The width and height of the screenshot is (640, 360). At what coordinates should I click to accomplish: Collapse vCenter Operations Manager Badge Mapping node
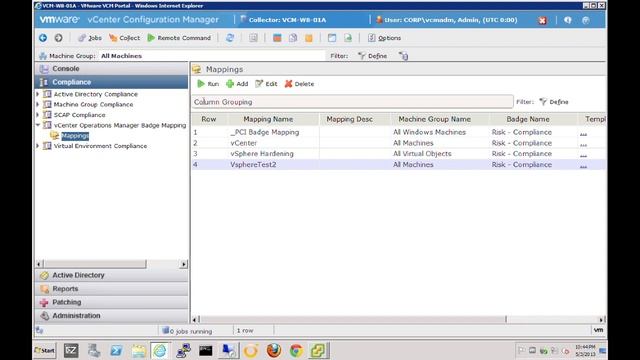pyautogui.click(x=38, y=125)
